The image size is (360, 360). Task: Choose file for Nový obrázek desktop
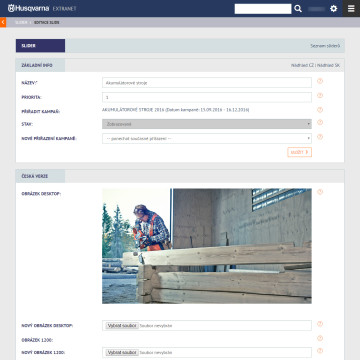pos(122,325)
